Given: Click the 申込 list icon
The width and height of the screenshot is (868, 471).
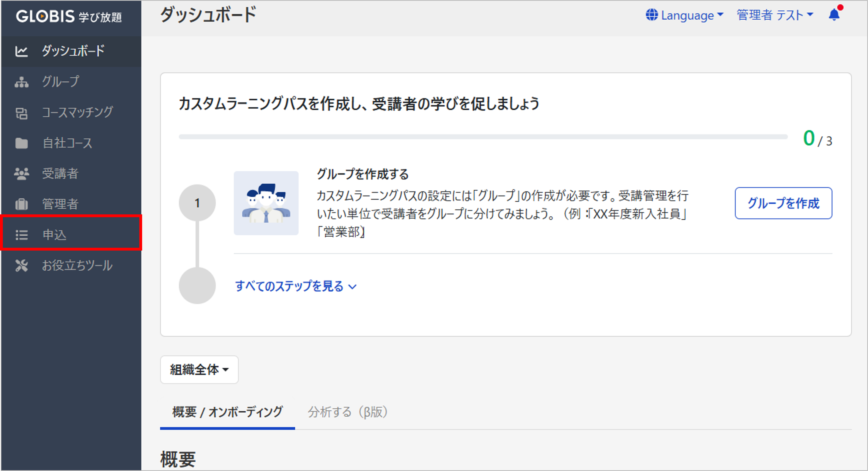Looking at the screenshot, I should 21,235.
